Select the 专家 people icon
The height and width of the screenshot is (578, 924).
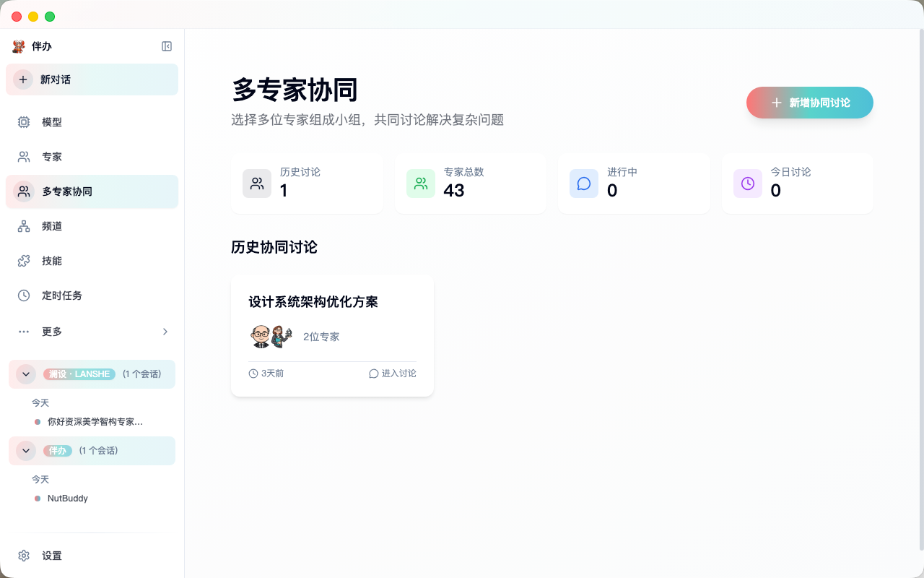[x=23, y=156]
